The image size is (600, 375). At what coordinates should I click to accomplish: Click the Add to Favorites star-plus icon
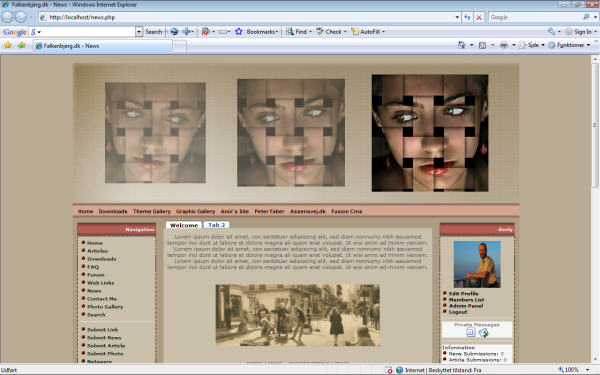point(21,45)
